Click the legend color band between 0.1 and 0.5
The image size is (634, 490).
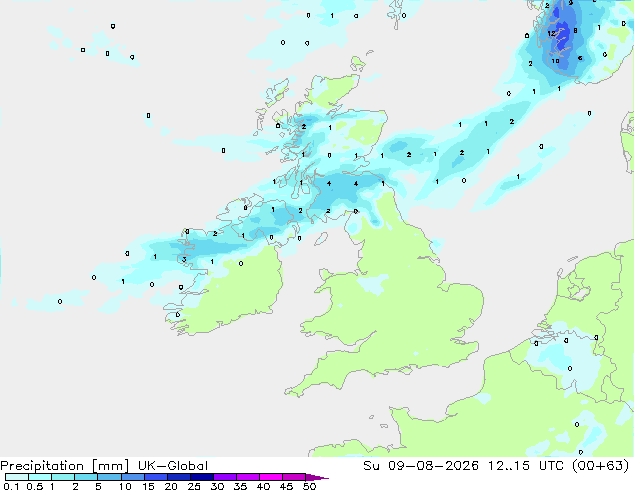coord(17,477)
